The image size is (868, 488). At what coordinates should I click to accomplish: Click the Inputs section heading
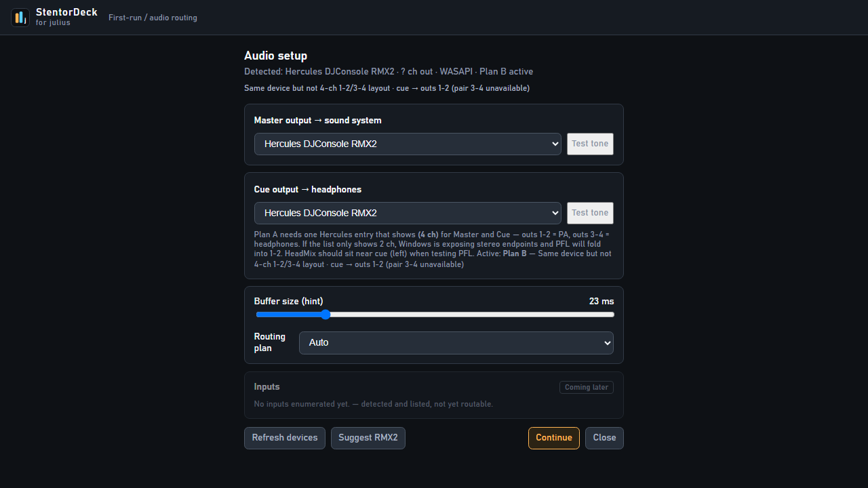(x=267, y=386)
